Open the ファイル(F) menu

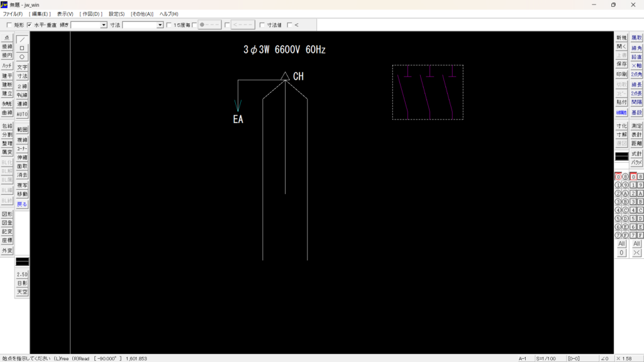[x=13, y=14]
